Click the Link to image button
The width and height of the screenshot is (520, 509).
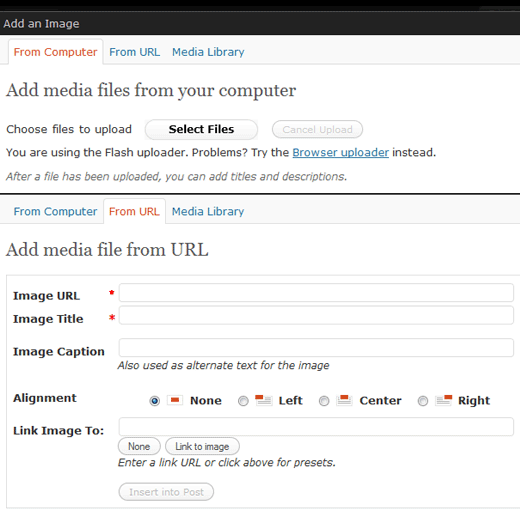coord(202,446)
